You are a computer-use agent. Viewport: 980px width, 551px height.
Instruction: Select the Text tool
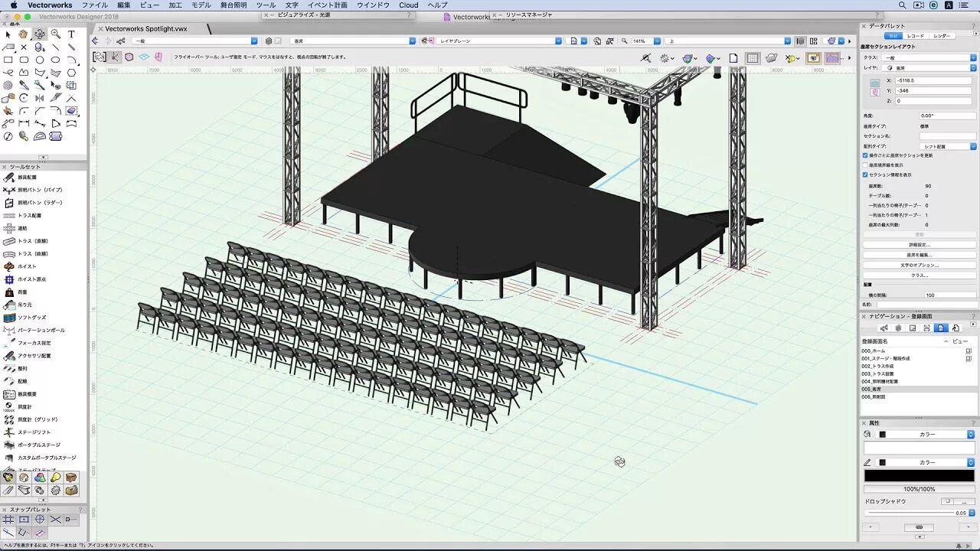[72, 34]
